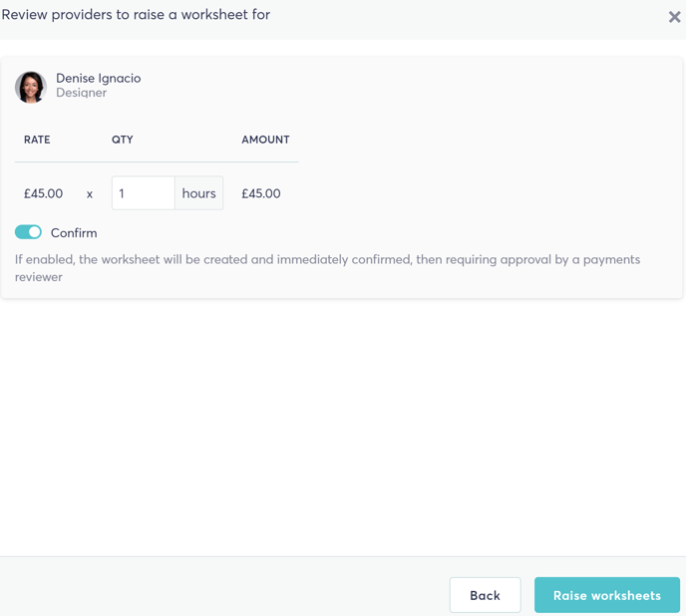This screenshot has height=616, width=686.
Task: Click the empty area below provider card
Action: 343,427
